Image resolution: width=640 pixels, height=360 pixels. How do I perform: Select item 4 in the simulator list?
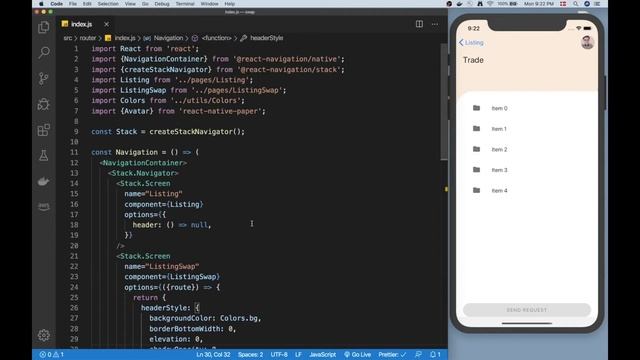[527, 190]
